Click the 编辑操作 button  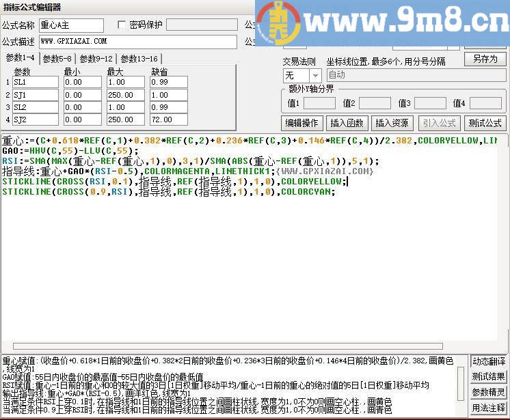(x=301, y=123)
